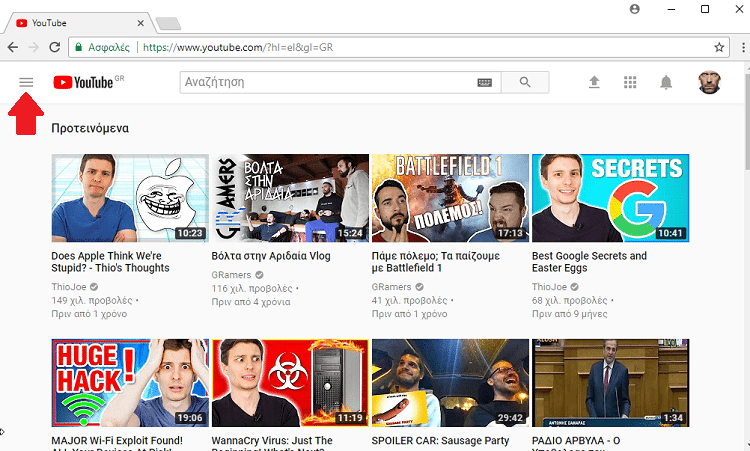The height and width of the screenshot is (451, 750).
Task: Open the Google Secrets video thumbnail
Action: [611, 198]
